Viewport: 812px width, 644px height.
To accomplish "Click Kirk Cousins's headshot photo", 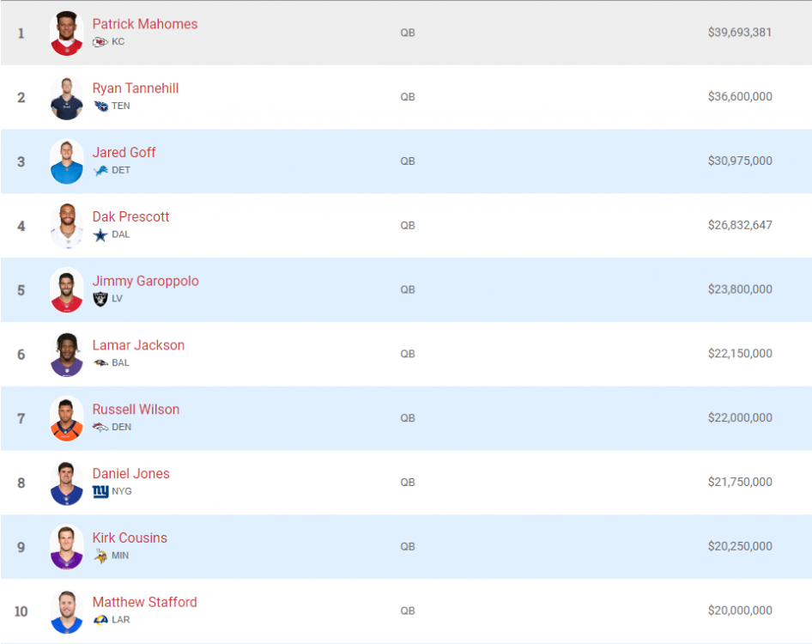I will click(x=67, y=547).
